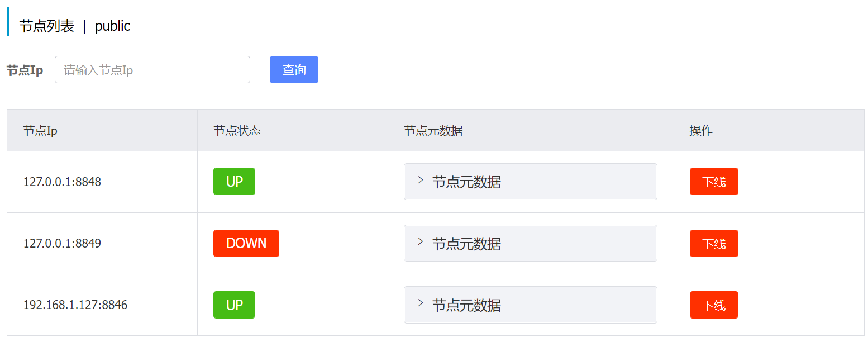This screenshot has width=868, height=351.
Task: Click 下线 button for node 192.168.1.127:8846
Action: 713,305
